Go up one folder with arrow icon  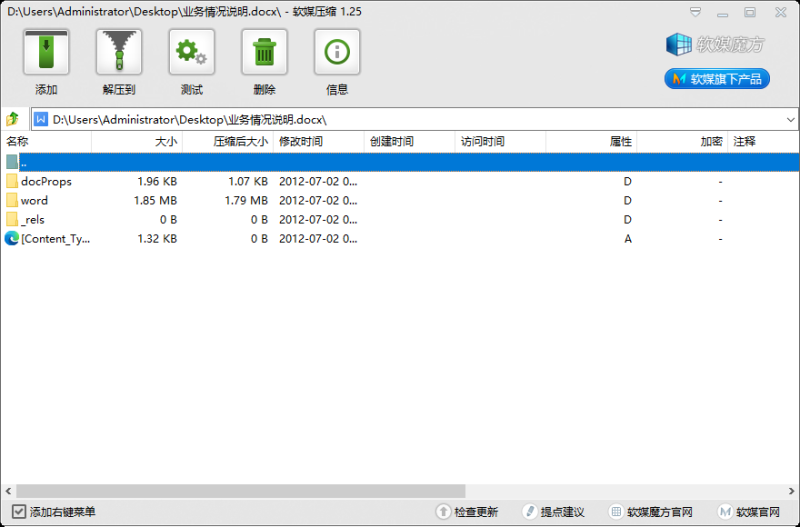[x=12, y=119]
